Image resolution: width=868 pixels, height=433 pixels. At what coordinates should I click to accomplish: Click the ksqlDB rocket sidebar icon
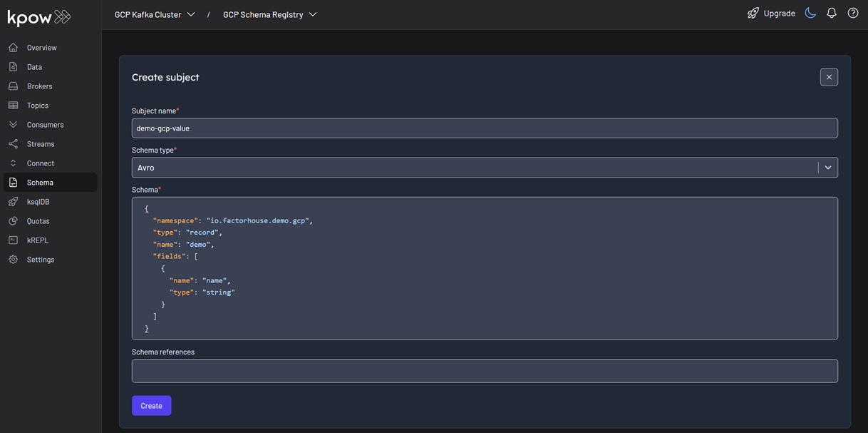[14, 202]
